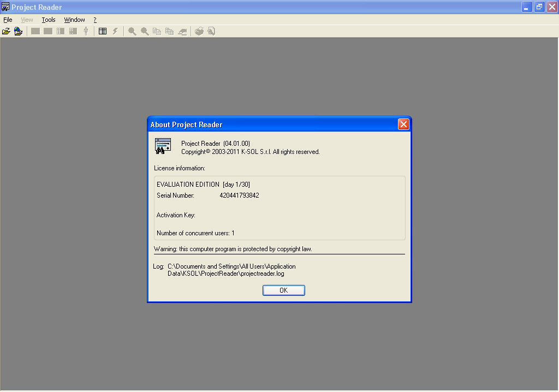This screenshot has height=392, width=559.
Task: Select the resource person toolbar icon
Action: coord(86,31)
